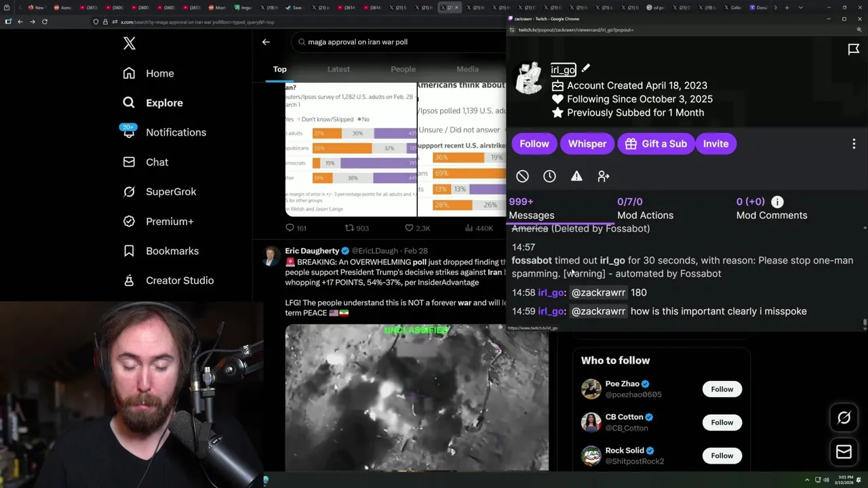The height and width of the screenshot is (488, 868).
Task: Open replies showing 161
Action: pos(296,228)
